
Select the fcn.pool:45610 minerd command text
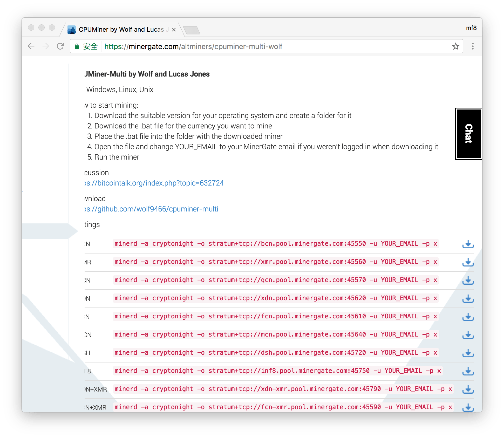(x=276, y=316)
